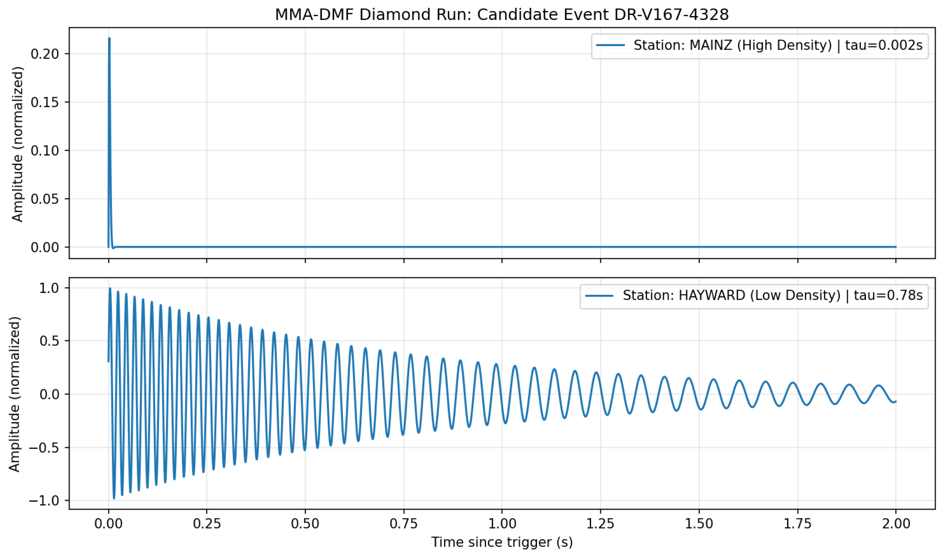Click the blue line sample in MAINZ legend

(610, 45)
